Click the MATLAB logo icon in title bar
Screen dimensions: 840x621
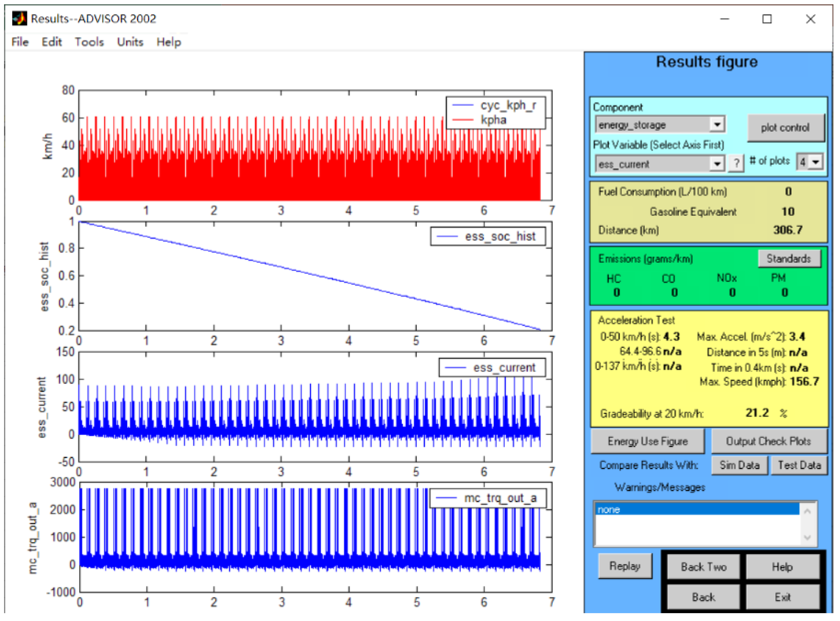coord(19,18)
